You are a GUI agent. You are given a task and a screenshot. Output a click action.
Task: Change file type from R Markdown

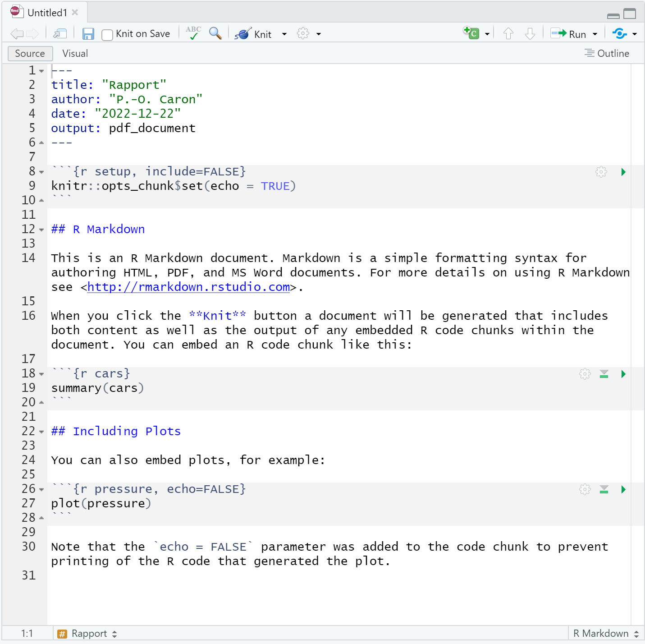tap(606, 634)
